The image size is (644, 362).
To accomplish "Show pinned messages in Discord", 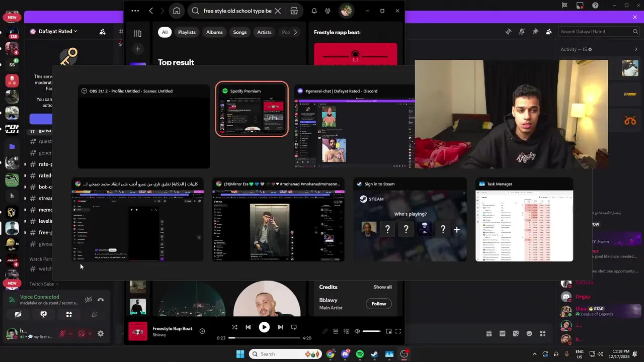I will click(535, 31).
